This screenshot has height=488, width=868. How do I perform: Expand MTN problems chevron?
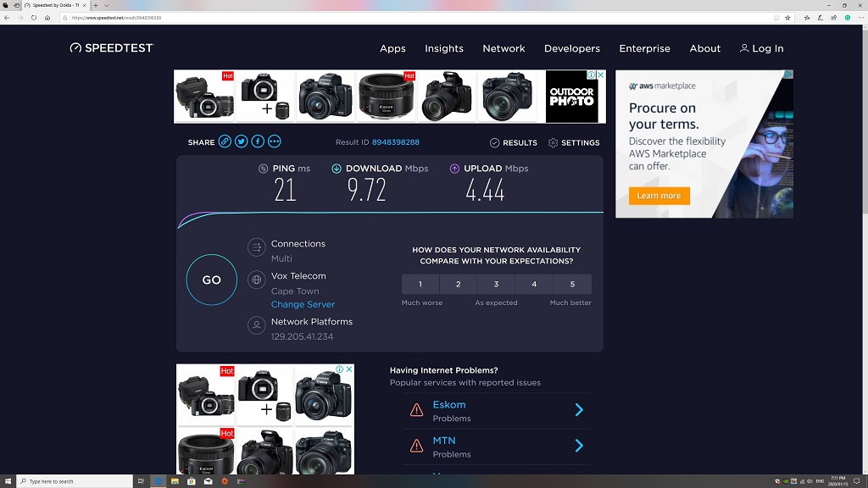click(579, 446)
